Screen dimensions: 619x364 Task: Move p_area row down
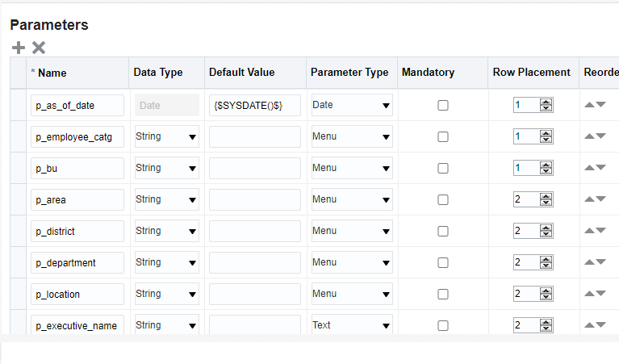point(600,199)
